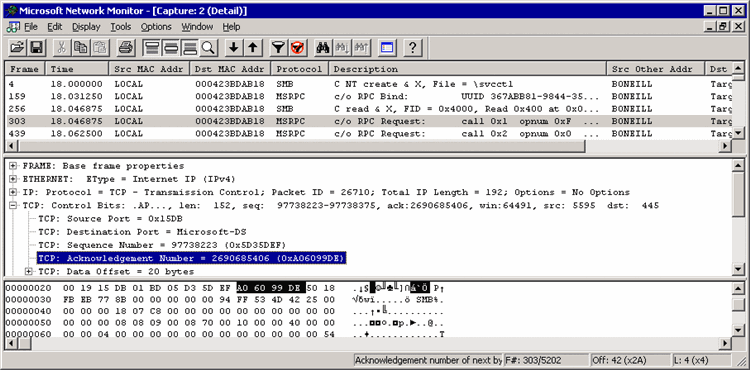This screenshot has width=750, height=370.
Task: Select frame 159 RPC Bind row
Action: click(x=369, y=97)
